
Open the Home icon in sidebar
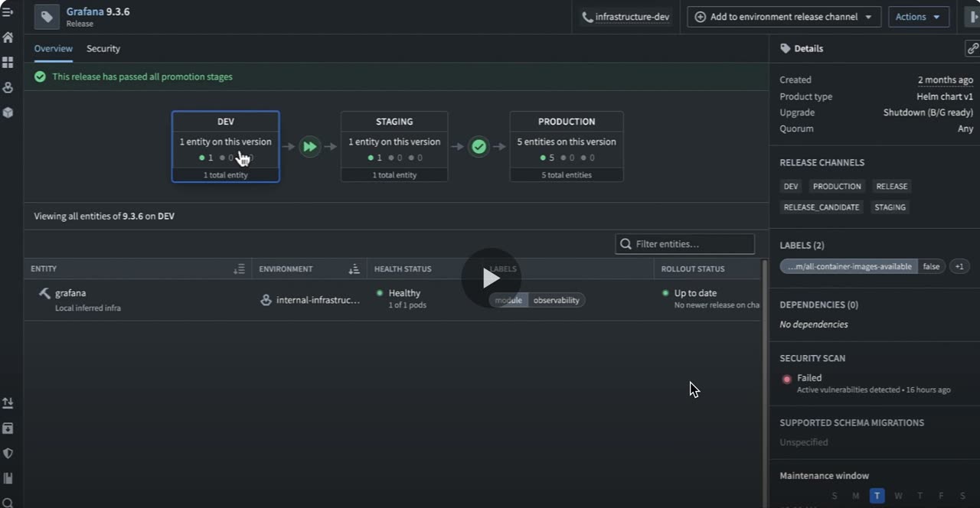[8, 37]
